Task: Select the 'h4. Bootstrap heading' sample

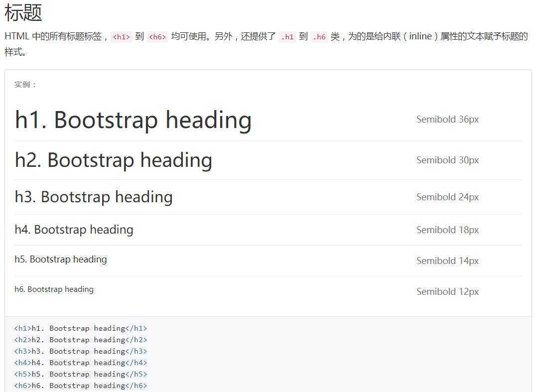Action: (x=74, y=230)
